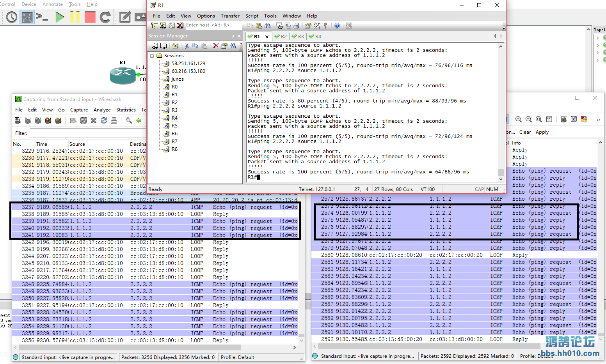The width and height of the screenshot is (606, 364).
Task: Click the Zoom In icon in the right Wireshark toolbar
Action: coord(519,119)
